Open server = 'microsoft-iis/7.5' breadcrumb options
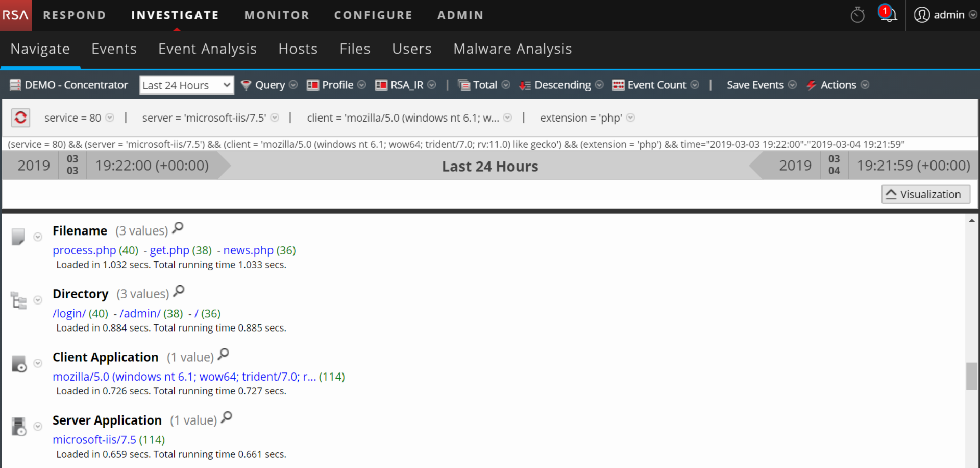Image resolution: width=980 pixels, height=468 pixels. (x=275, y=118)
